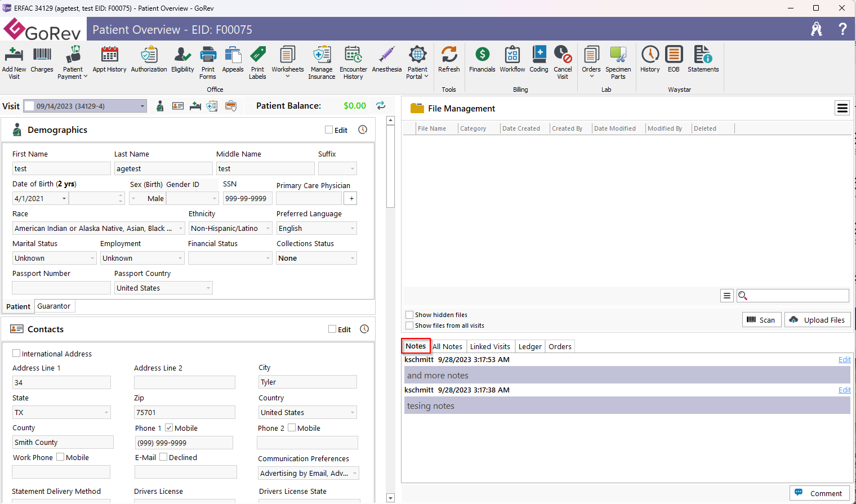Open Patient Payment in the ribbon
The height and width of the screenshot is (504, 856).
pos(73,63)
